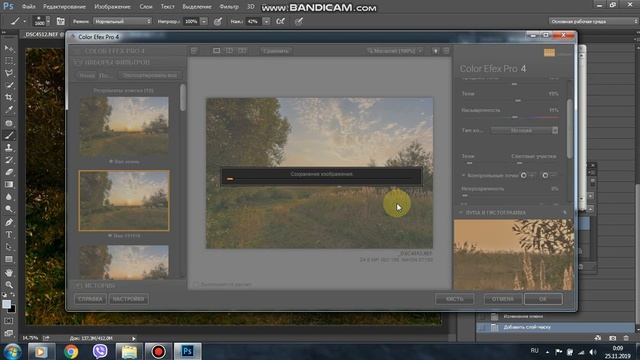
Task: Select the Brush tool in left toolbar
Action: [x=9, y=135]
